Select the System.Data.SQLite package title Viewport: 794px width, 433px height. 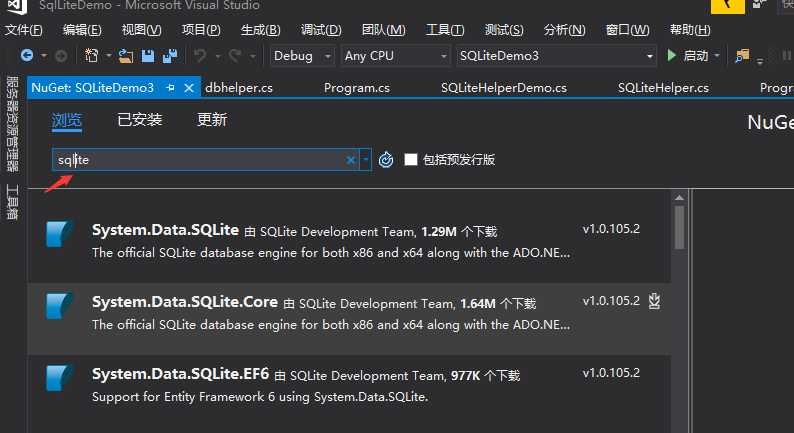click(x=165, y=230)
